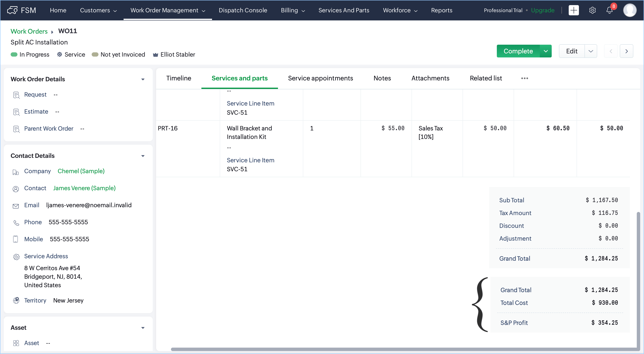
Task: Click the plus quick-create icon
Action: click(x=574, y=10)
